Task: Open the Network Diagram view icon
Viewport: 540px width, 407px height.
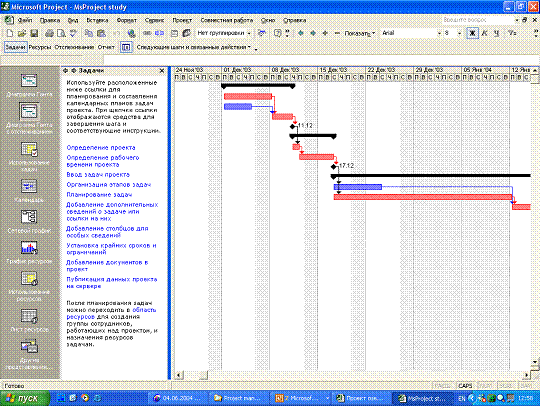Action: pyautogui.click(x=29, y=217)
